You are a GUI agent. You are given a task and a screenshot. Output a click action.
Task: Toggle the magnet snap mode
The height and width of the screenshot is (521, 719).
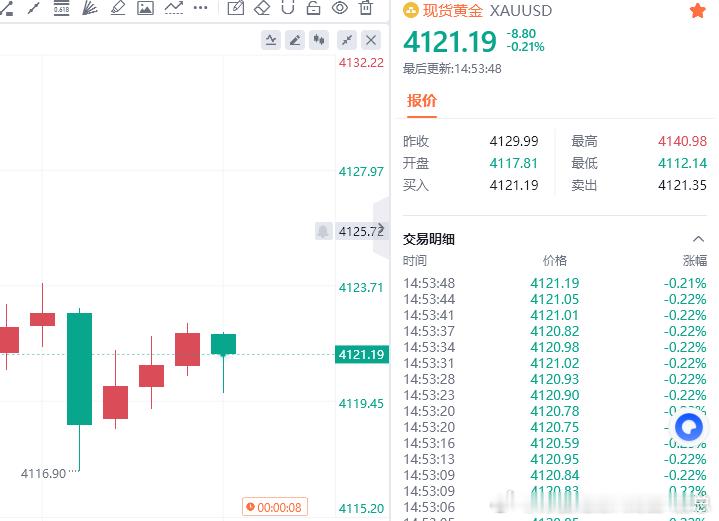pos(288,7)
